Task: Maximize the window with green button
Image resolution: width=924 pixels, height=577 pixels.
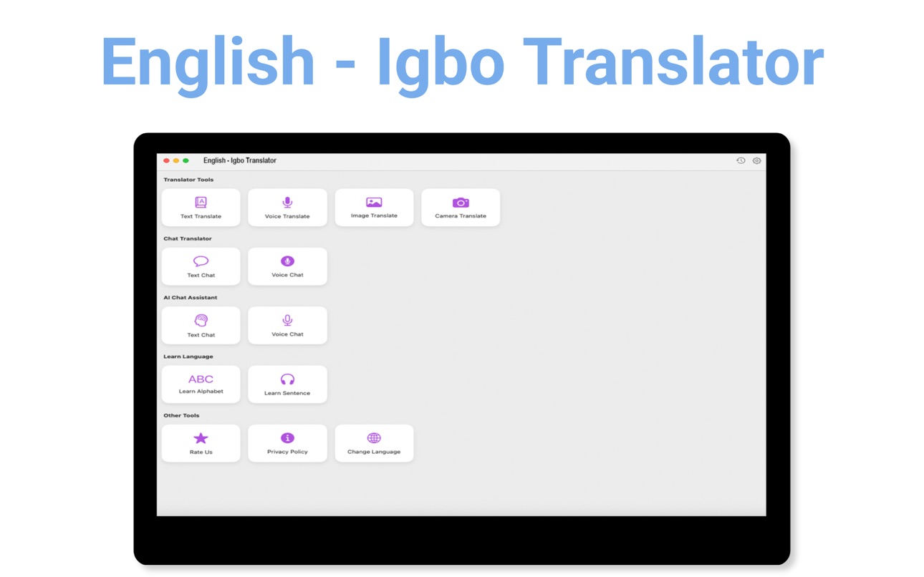Action: tap(186, 160)
